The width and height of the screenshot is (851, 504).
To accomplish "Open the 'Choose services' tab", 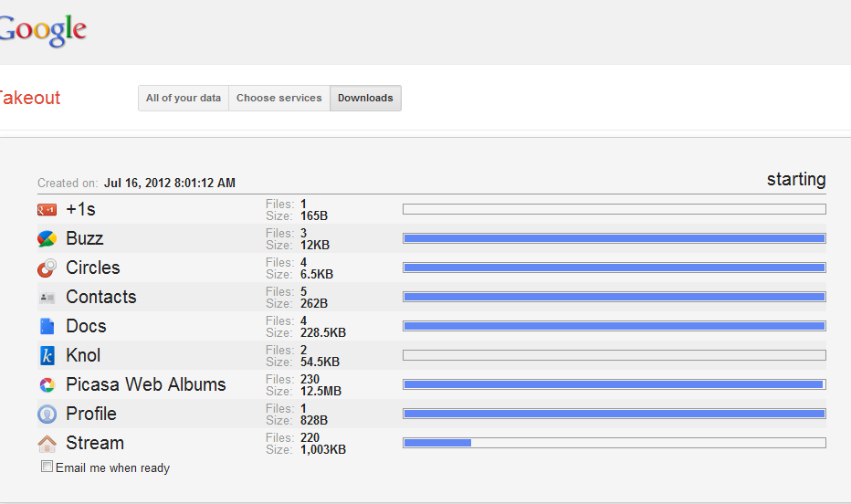I will [278, 99].
